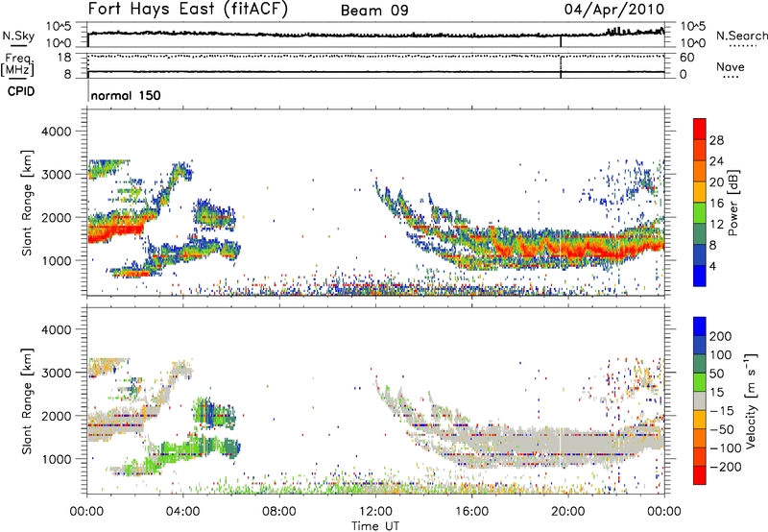Click the 'CPID' row label
768x532 pixels.
(x=21, y=91)
